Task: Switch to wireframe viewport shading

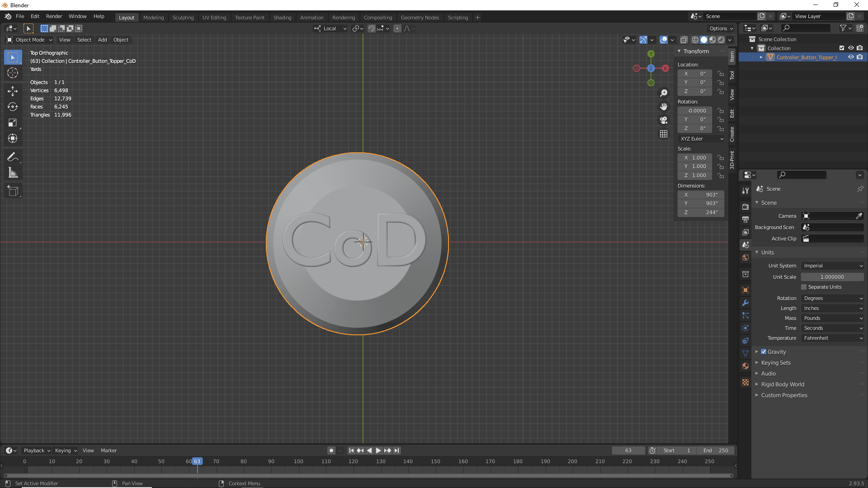Action: 695,40
